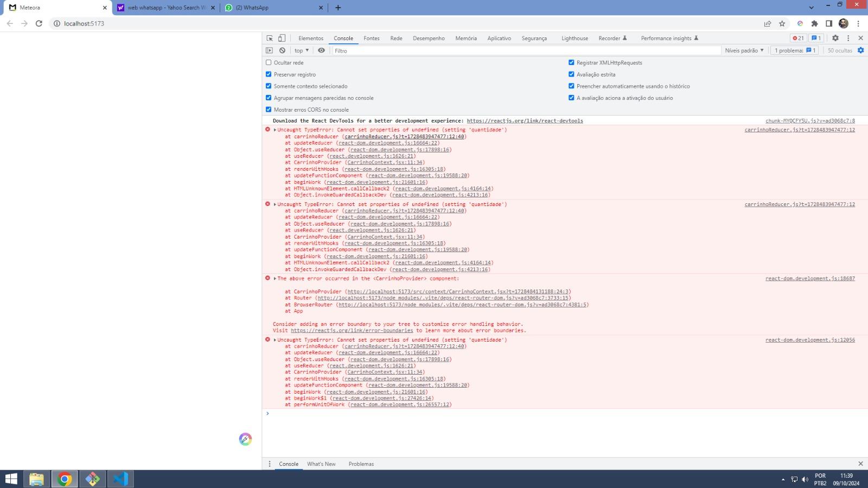Switch to Elementos tab

(x=311, y=38)
